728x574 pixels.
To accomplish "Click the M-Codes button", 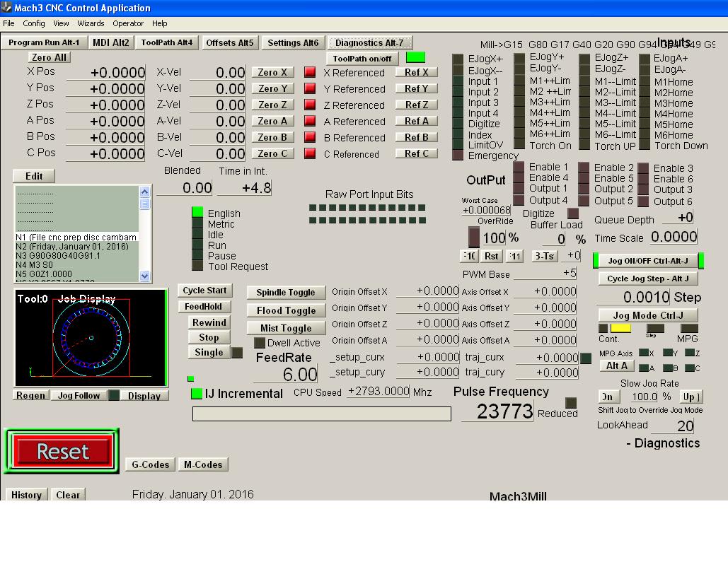I will click(x=203, y=464).
